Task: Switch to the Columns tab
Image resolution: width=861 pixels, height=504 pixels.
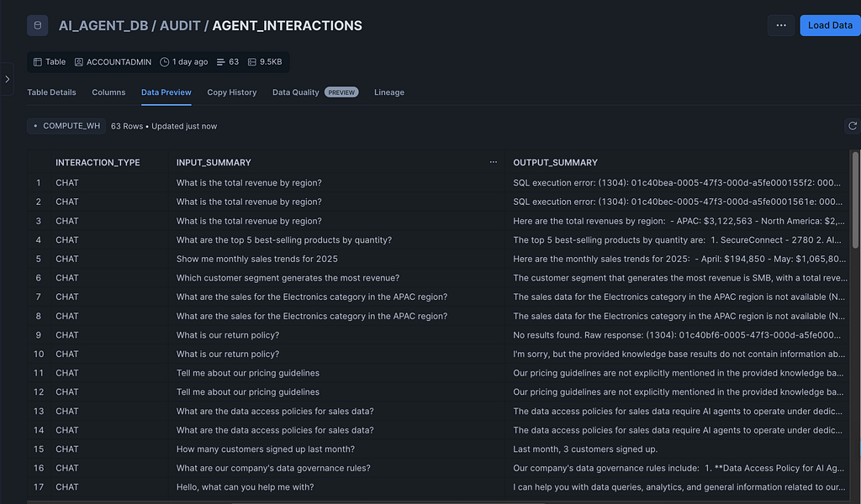Action: coord(108,92)
